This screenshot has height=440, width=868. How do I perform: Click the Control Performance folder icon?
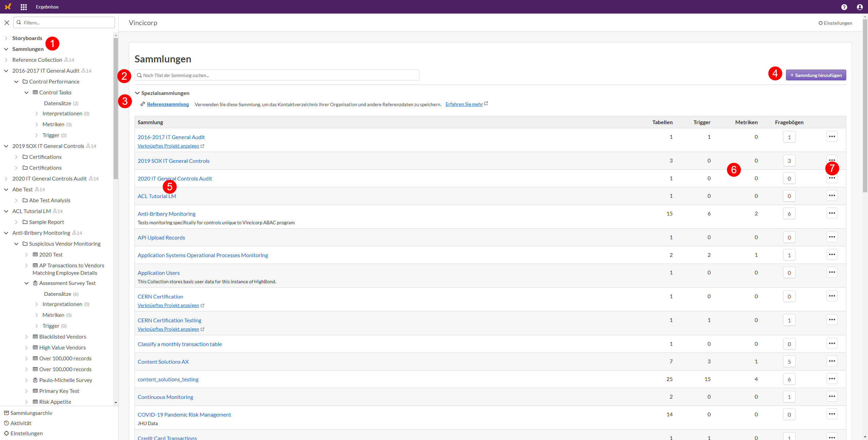25,81
